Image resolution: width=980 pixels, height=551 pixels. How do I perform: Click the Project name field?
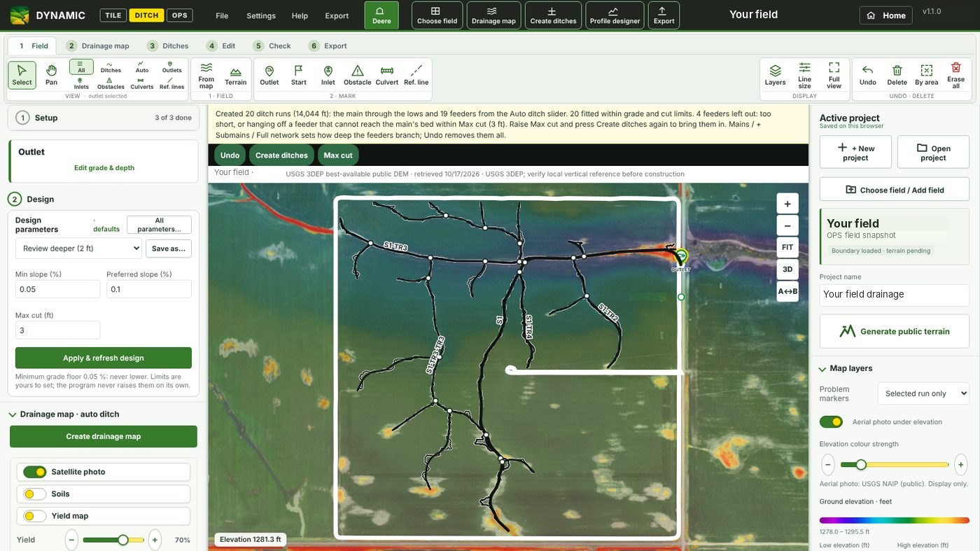pyautogui.click(x=895, y=295)
